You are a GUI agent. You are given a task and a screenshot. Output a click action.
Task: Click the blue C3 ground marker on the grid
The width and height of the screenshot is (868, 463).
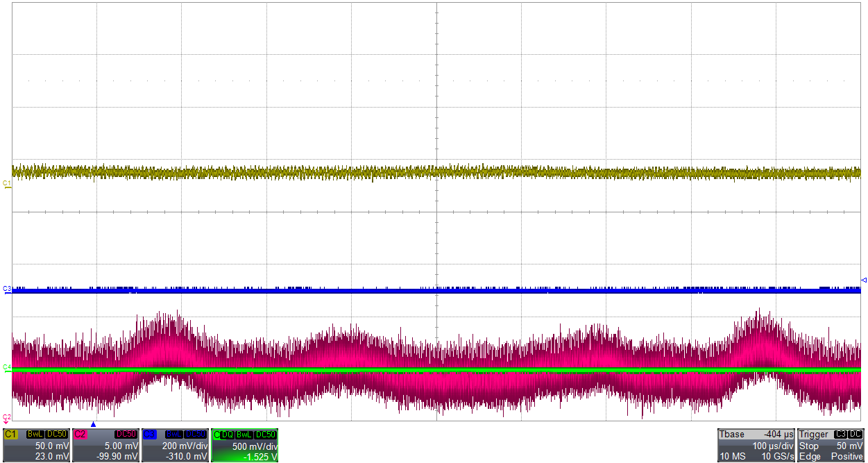click(x=7, y=289)
